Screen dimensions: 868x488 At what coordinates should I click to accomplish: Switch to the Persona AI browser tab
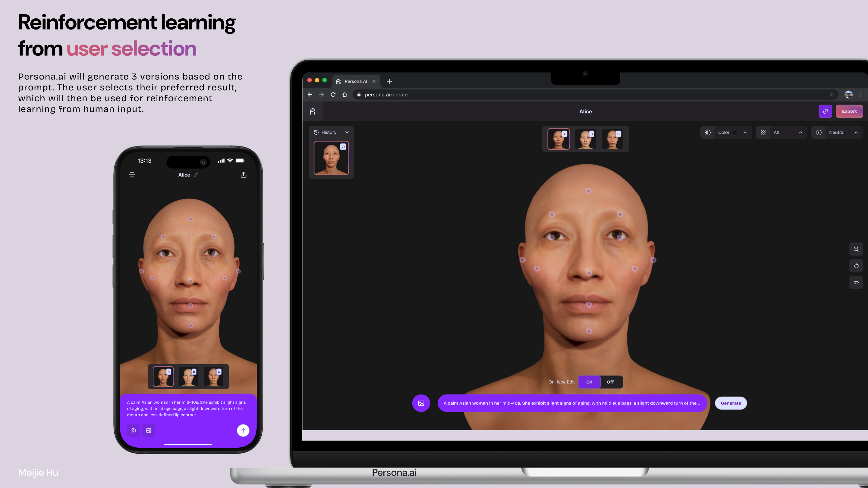pyautogui.click(x=356, y=81)
